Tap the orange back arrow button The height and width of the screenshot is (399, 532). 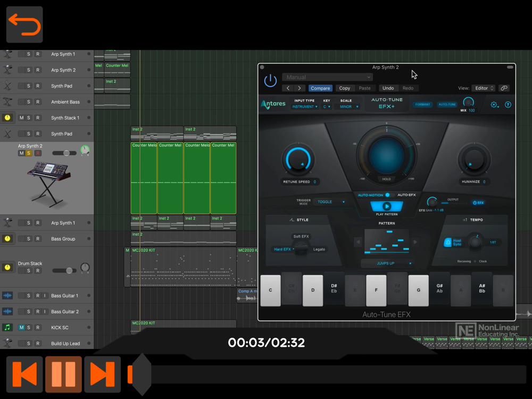pyautogui.click(x=24, y=24)
